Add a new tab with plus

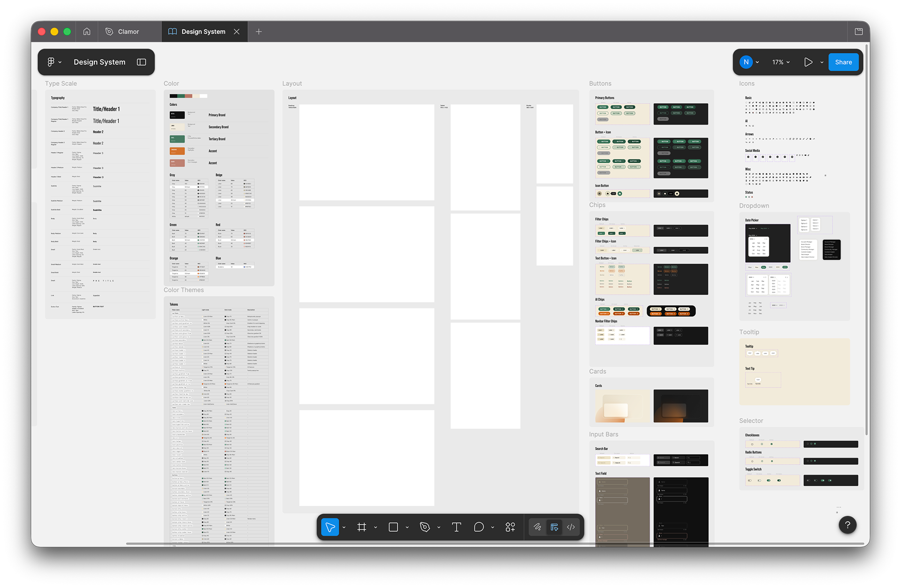(259, 31)
